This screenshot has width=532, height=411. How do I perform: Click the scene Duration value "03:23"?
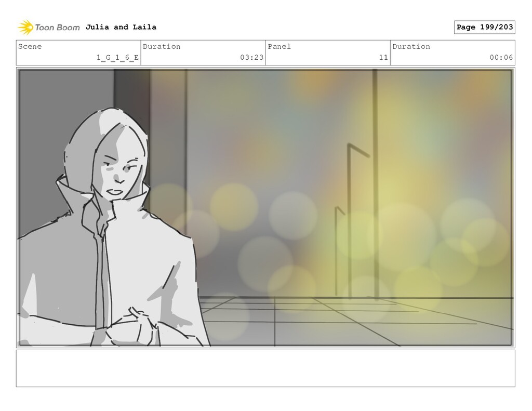coord(252,57)
